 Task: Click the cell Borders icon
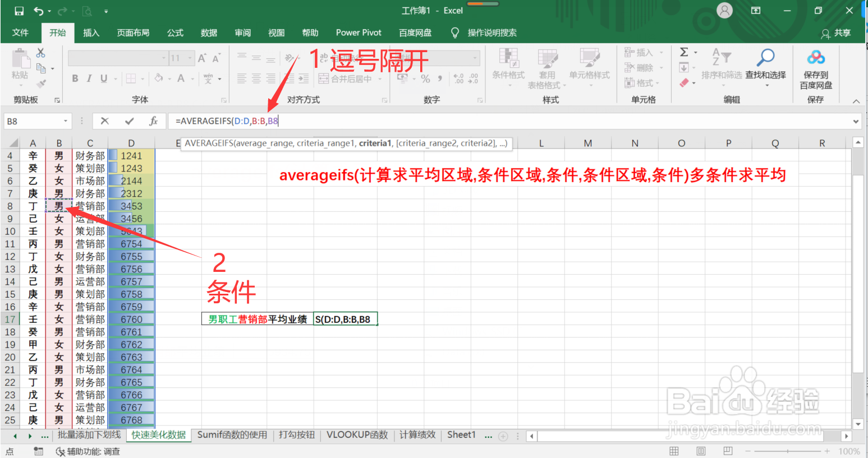[131, 78]
